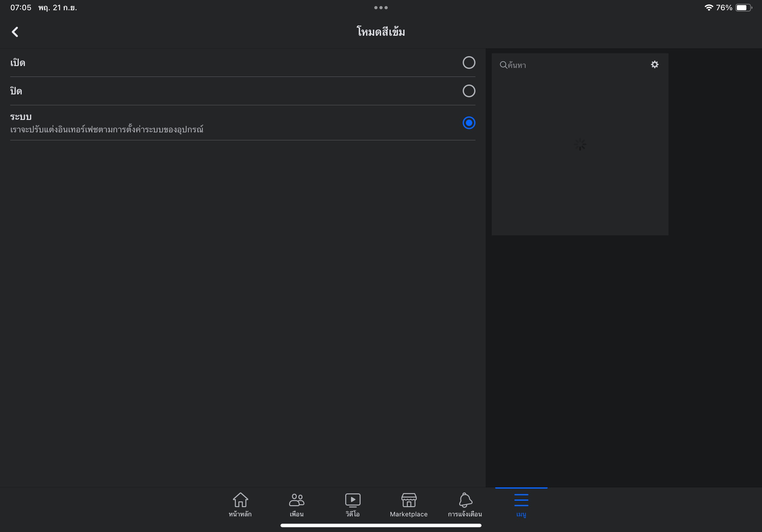Image resolution: width=762 pixels, height=532 pixels.
Task: Click the ค้นหา search field
Action: coord(574,65)
